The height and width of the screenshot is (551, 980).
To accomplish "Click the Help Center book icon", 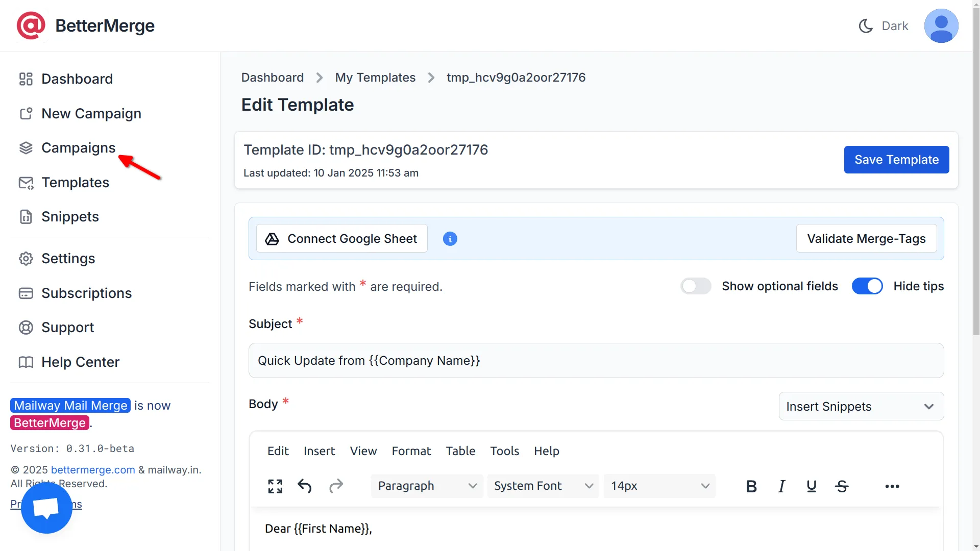I will click(26, 362).
